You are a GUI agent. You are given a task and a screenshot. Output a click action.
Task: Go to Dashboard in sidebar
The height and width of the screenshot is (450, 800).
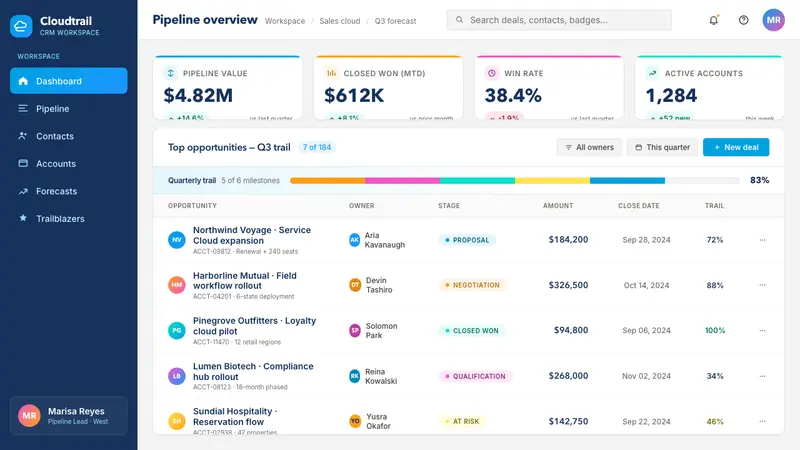click(x=68, y=81)
